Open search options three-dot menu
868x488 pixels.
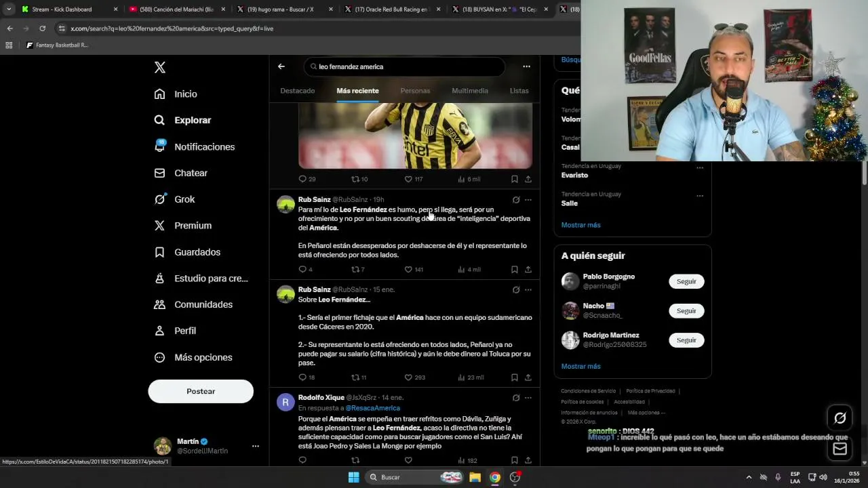point(526,66)
